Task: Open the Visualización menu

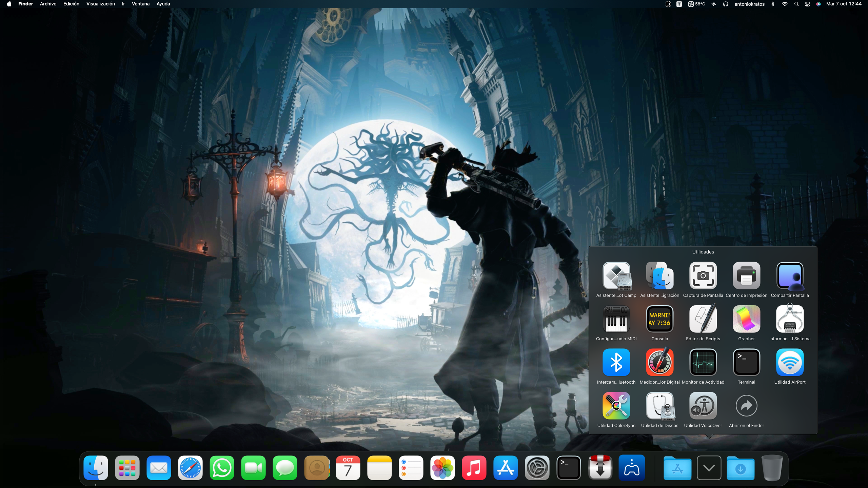Action: (100, 4)
